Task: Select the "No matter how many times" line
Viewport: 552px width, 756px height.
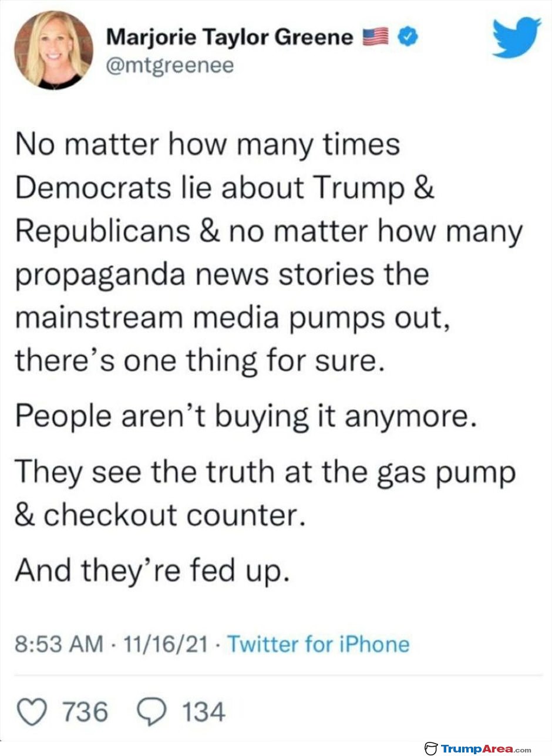Action: pyautogui.click(x=207, y=145)
